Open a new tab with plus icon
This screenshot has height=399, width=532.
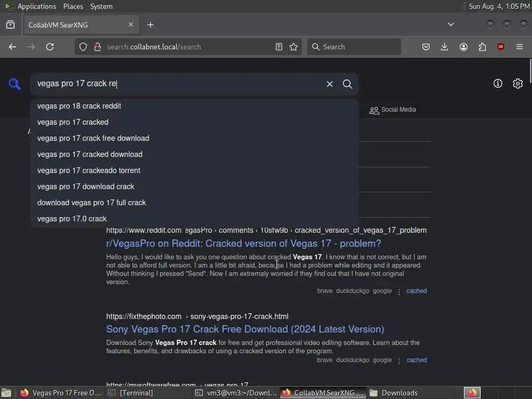click(151, 25)
